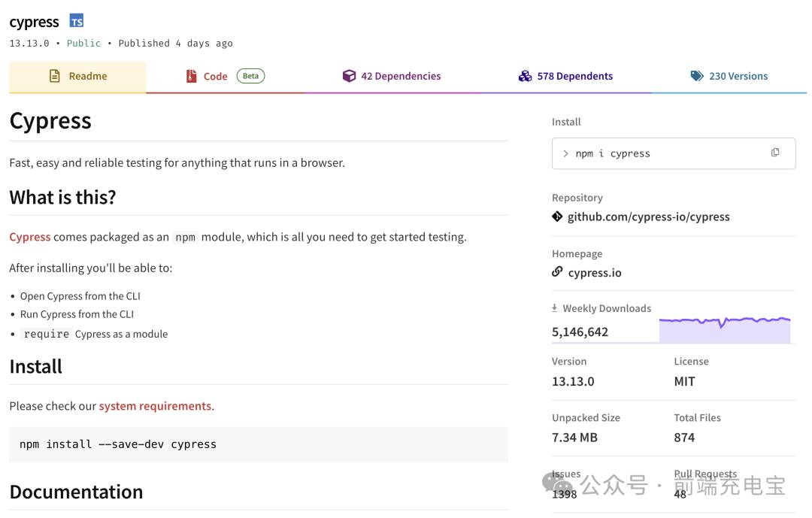The height and width of the screenshot is (518, 812).
Task: Follow the red Cypress link
Action: point(30,237)
